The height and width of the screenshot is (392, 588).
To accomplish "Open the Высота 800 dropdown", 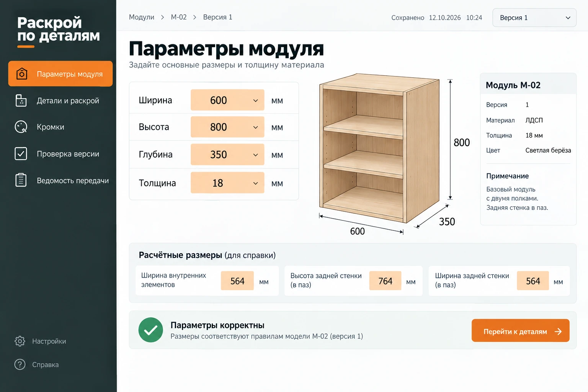I will pos(227,127).
